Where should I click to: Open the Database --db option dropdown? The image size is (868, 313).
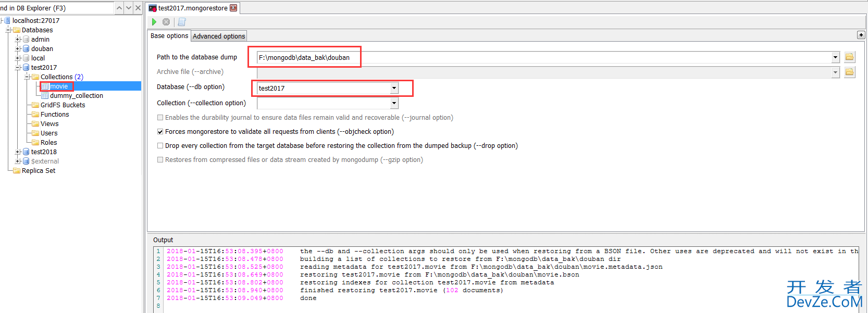click(x=394, y=88)
